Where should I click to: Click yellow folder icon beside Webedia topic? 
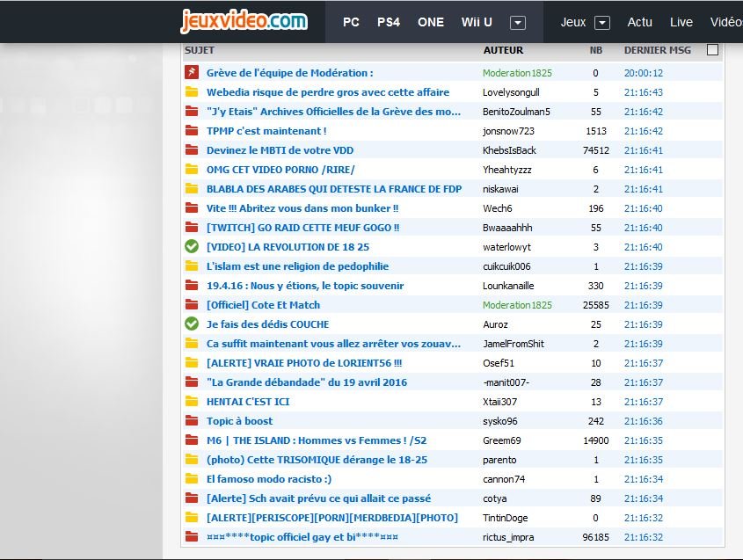[192, 92]
